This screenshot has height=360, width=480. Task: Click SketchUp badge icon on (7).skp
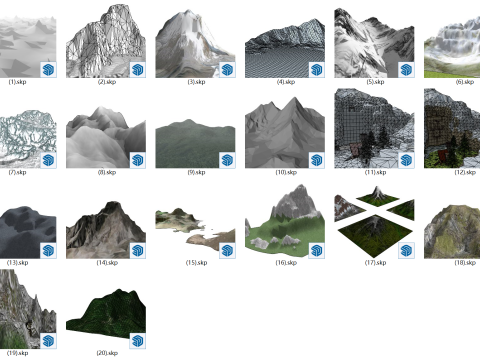pos(48,160)
